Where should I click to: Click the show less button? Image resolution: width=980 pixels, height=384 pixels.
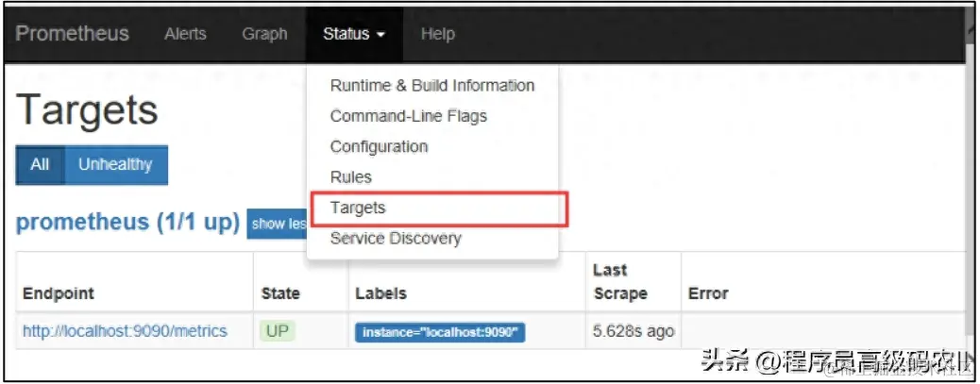[x=278, y=224]
